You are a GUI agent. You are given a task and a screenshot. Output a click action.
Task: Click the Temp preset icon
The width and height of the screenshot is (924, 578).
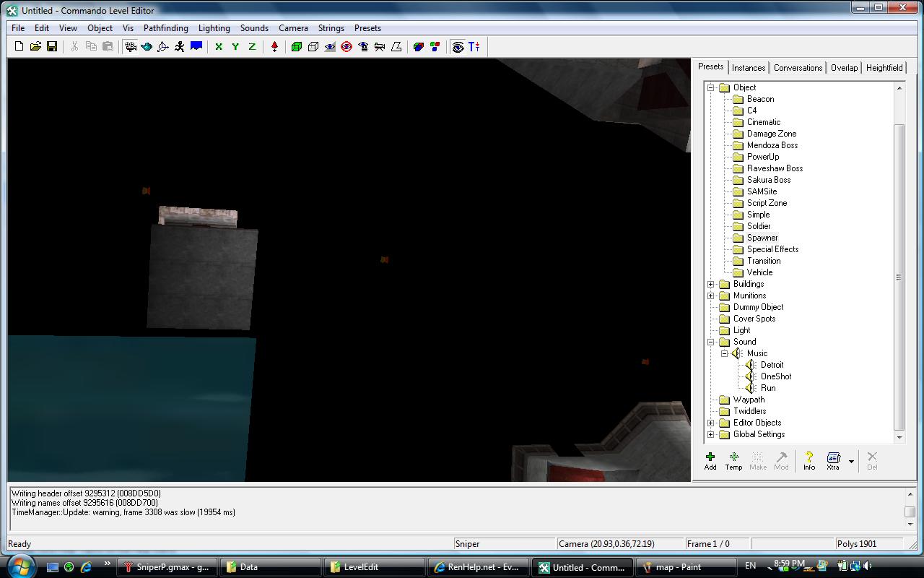click(x=733, y=460)
